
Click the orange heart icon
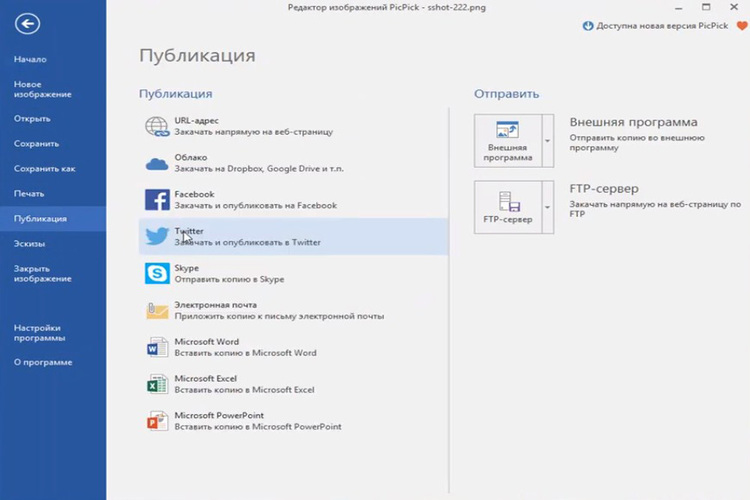[742, 26]
